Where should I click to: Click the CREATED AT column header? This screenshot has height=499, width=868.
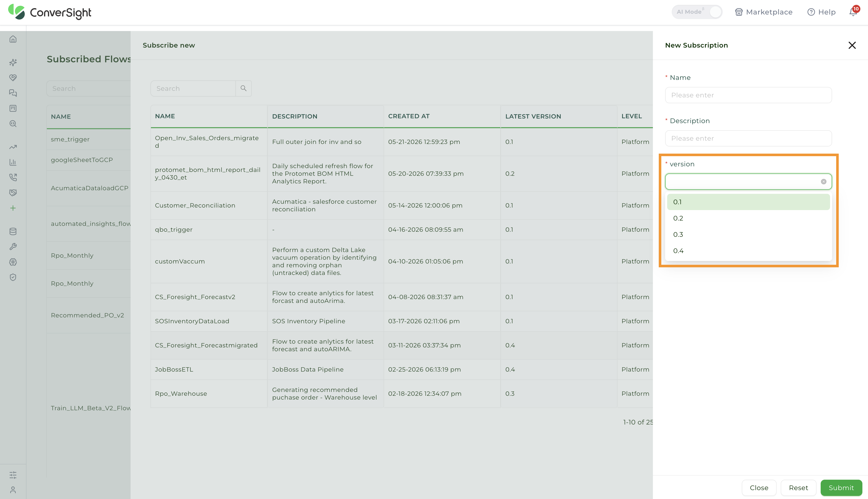click(409, 116)
